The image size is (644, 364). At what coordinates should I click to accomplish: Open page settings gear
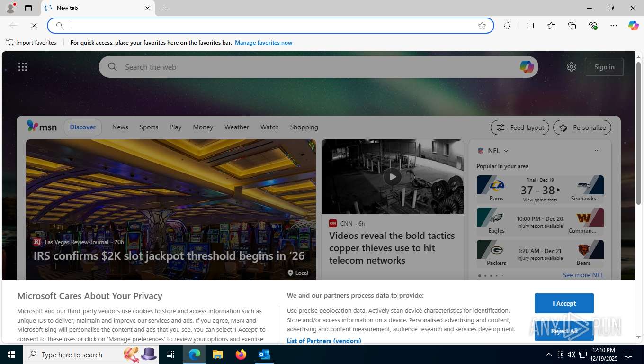coord(572,67)
